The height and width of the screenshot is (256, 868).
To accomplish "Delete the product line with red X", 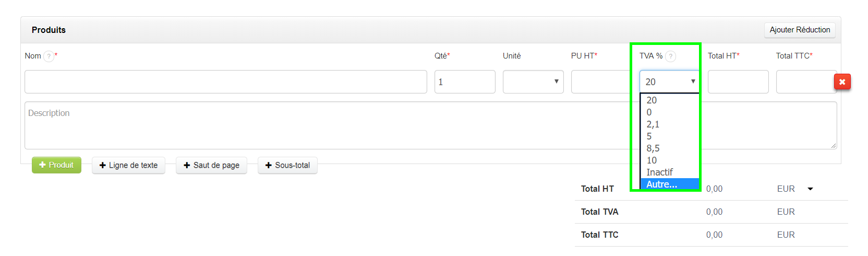I will pos(842,82).
